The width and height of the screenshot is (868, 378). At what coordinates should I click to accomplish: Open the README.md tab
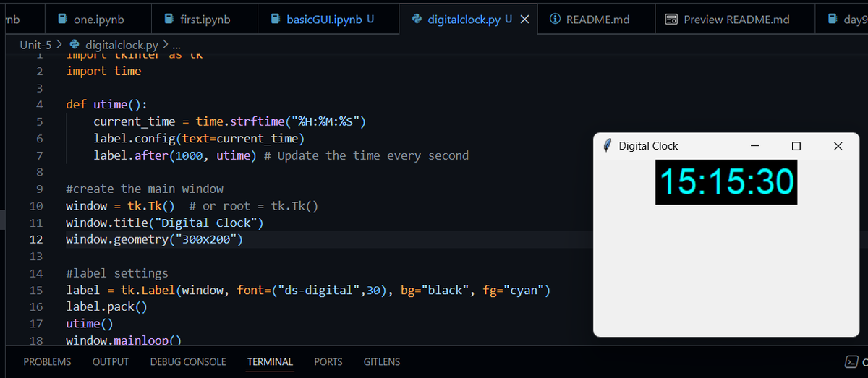pyautogui.click(x=597, y=20)
